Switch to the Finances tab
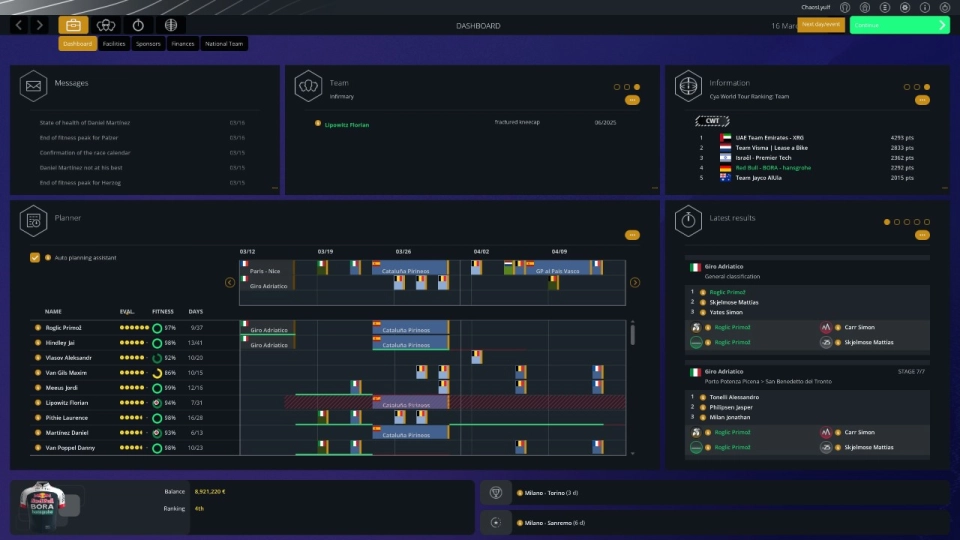Viewport: 960px width, 540px height. (182, 44)
